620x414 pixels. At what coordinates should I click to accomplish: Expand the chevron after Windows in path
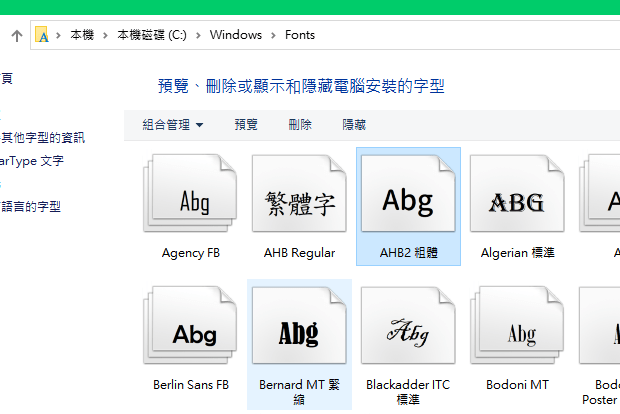273,35
